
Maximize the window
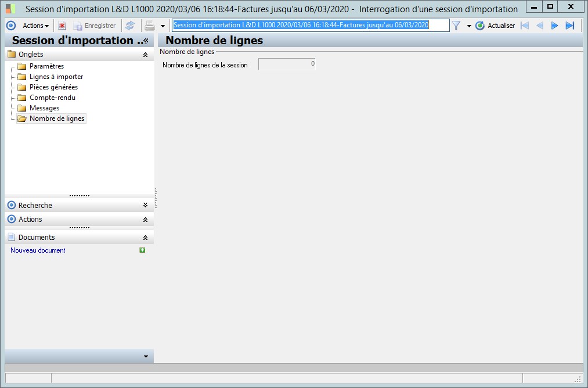(550, 7)
